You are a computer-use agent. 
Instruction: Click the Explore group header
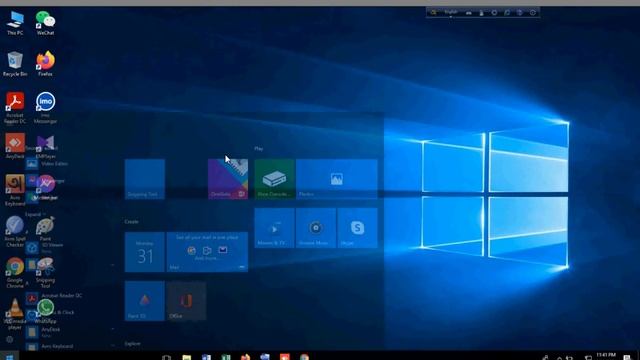pyautogui.click(x=133, y=344)
